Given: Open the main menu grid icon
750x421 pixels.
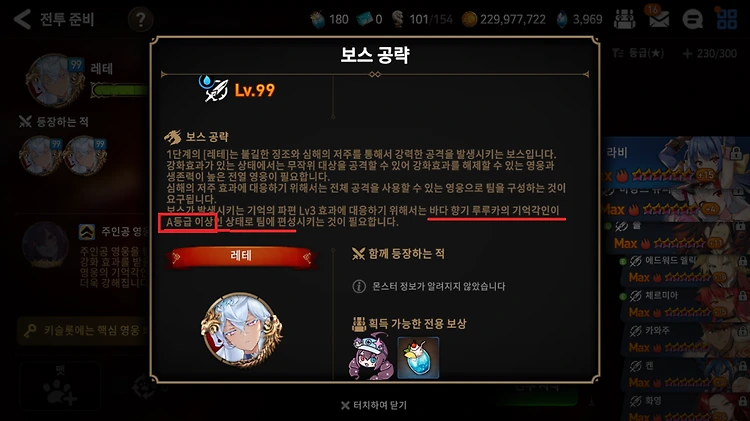Looking at the screenshot, I should pyautogui.click(x=727, y=19).
